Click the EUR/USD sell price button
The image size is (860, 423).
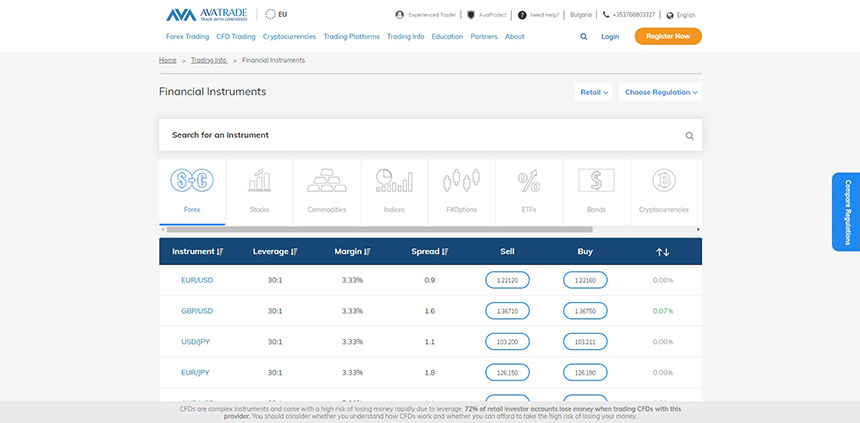click(x=507, y=280)
